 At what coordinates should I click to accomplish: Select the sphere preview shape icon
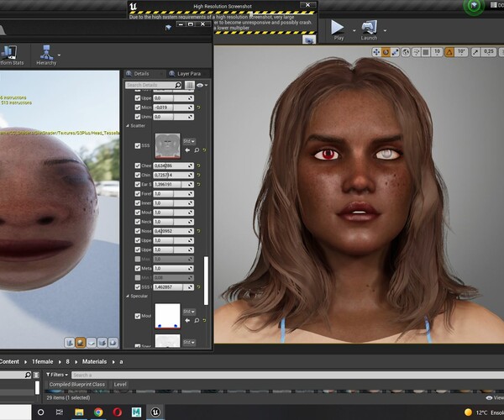tap(81, 343)
